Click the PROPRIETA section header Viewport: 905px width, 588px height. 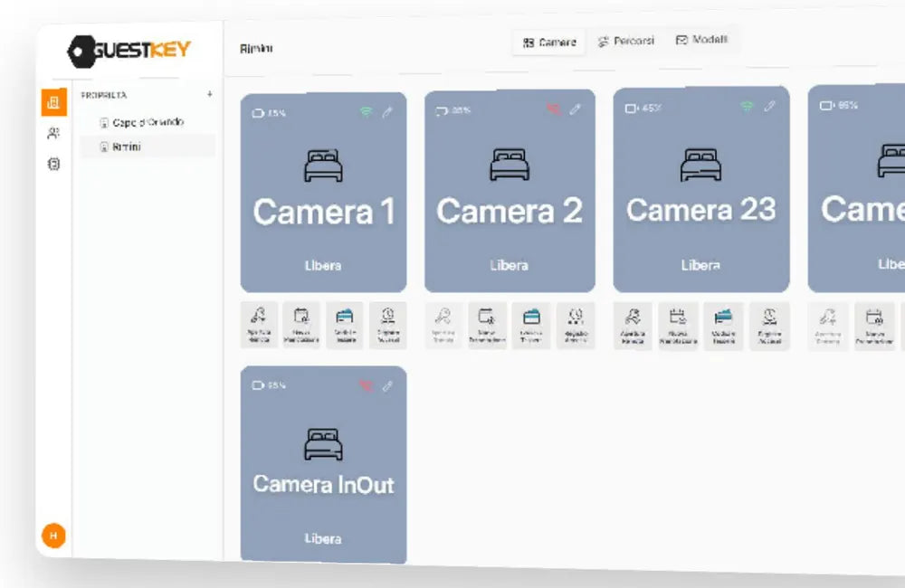click(104, 95)
